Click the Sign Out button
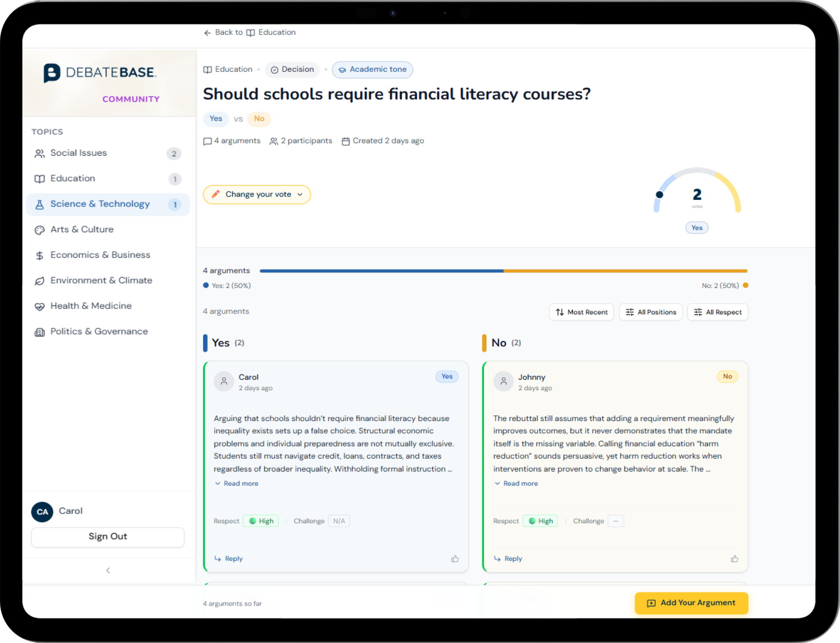The image size is (840, 643). [108, 537]
